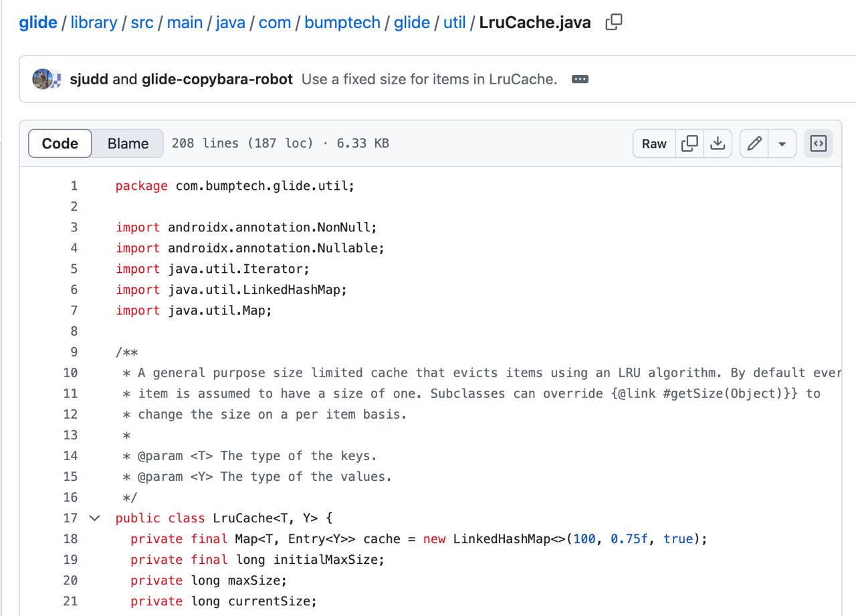Open sjudd's avatar image
This screenshot has width=856, height=616.
[42, 79]
